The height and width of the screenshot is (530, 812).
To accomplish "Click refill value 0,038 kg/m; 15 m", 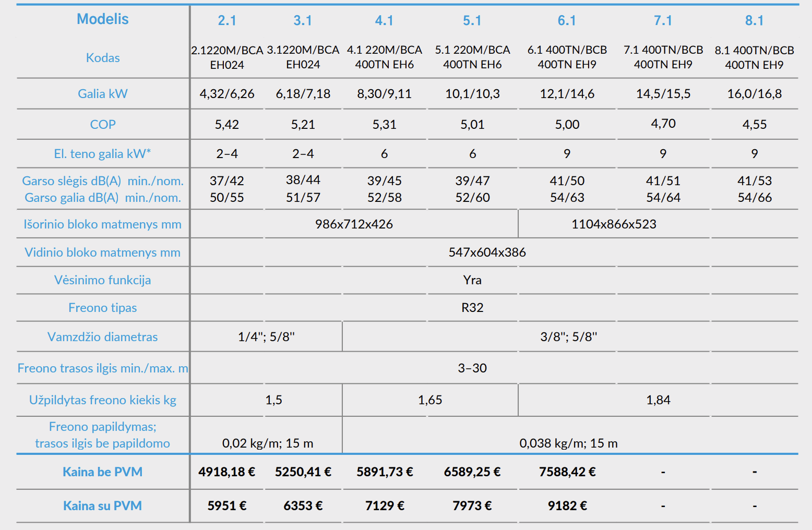I will click(x=568, y=443).
